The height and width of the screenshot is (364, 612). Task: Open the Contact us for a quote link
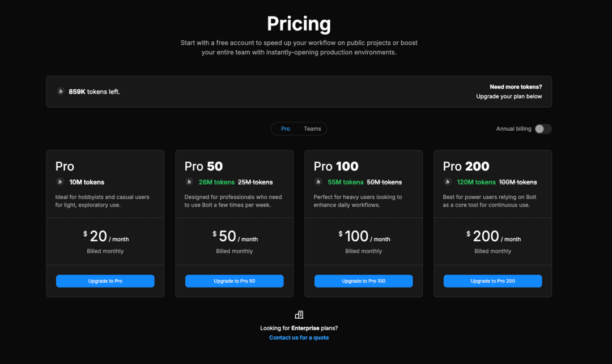pyautogui.click(x=299, y=337)
